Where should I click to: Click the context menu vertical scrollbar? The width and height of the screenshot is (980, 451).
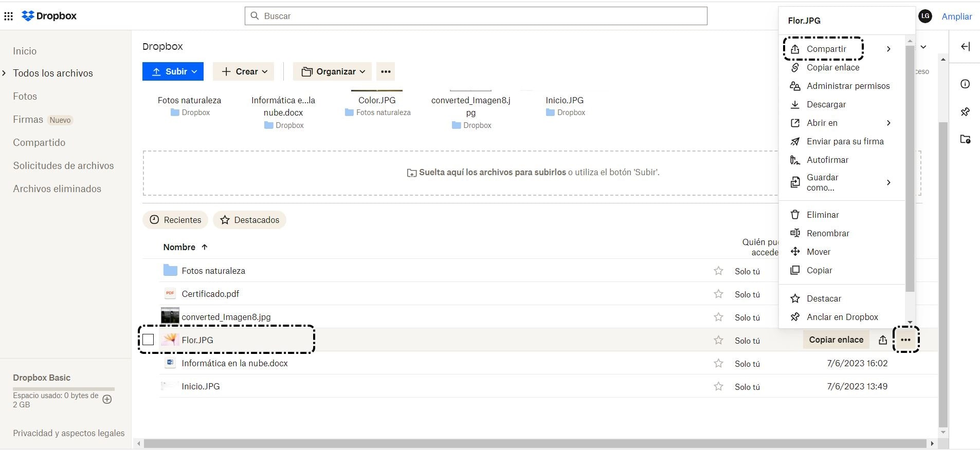click(x=910, y=168)
